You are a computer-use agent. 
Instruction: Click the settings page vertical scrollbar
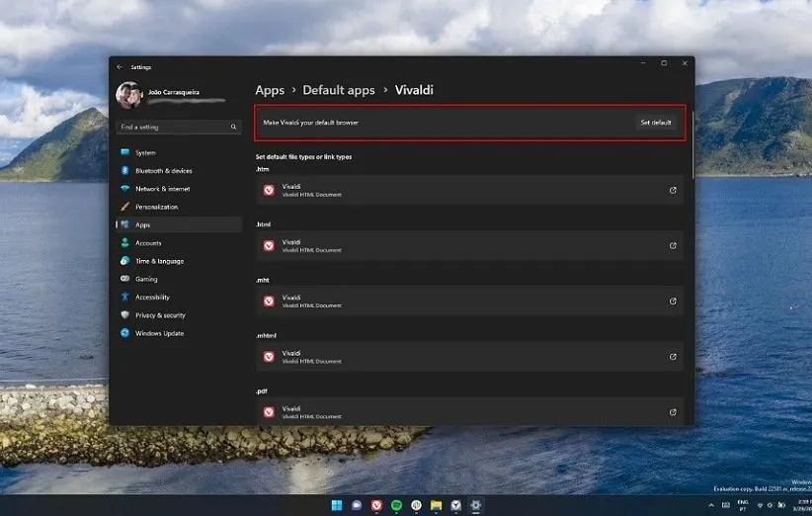(692, 143)
